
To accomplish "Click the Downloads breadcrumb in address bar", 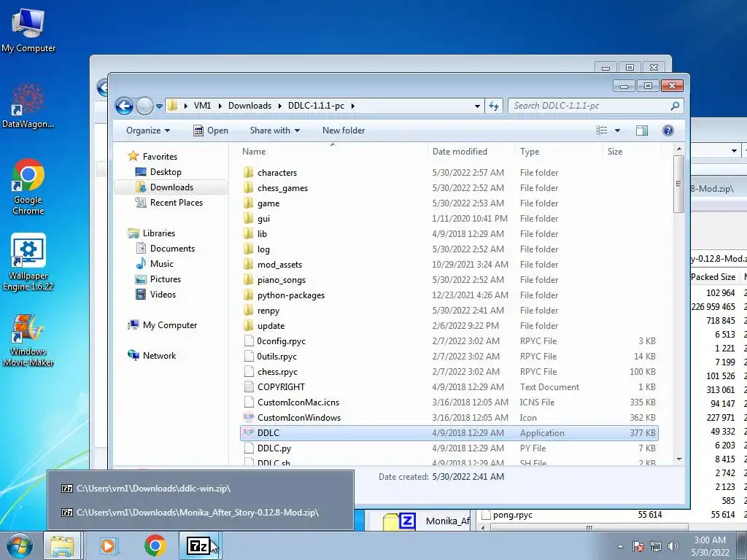I will [x=249, y=106].
